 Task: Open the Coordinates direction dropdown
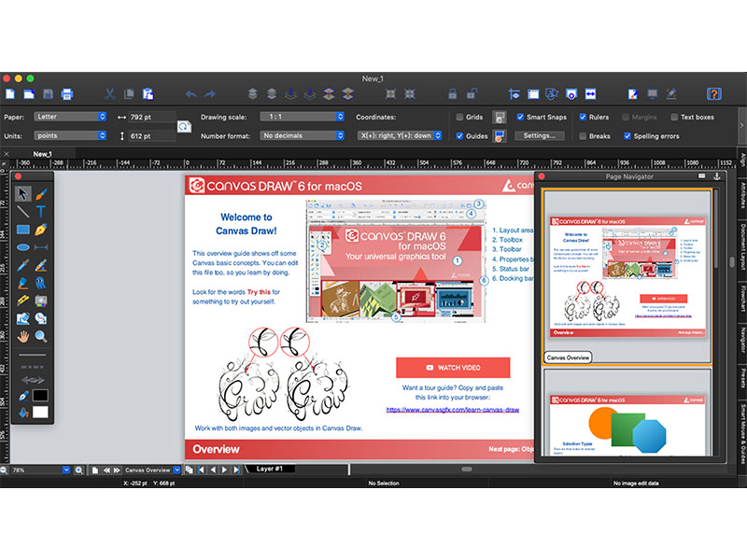400,135
